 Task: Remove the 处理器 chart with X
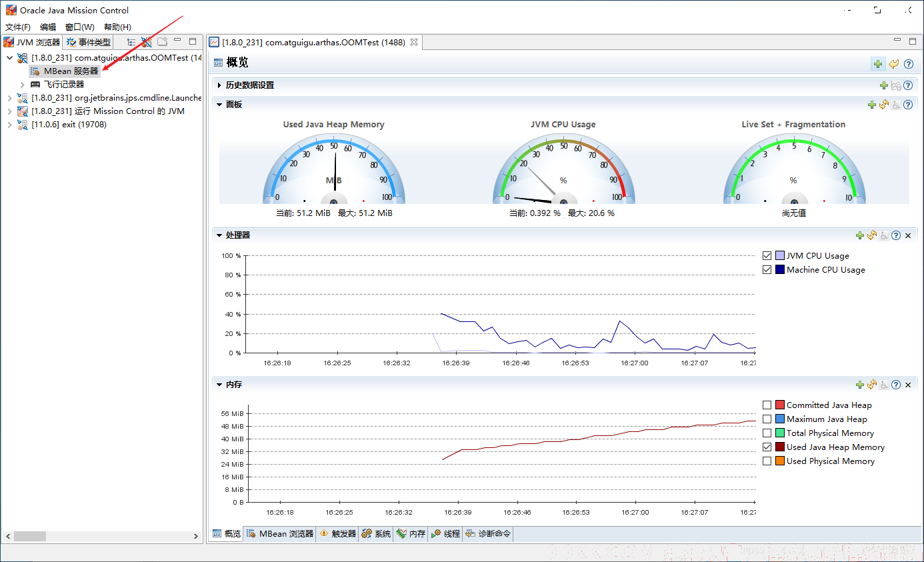(x=908, y=235)
